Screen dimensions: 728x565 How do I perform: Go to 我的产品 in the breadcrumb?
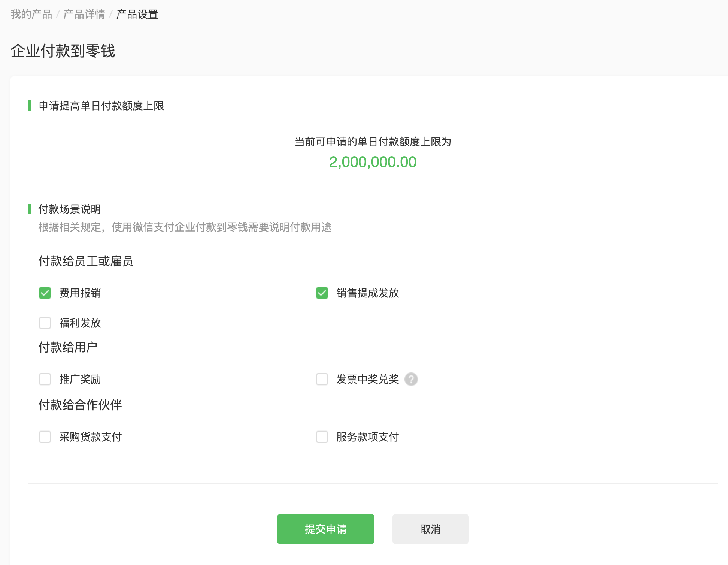point(31,15)
